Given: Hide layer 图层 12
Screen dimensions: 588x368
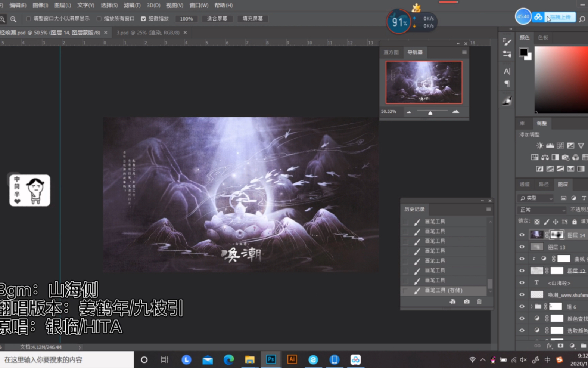Looking at the screenshot, I should [x=522, y=271].
